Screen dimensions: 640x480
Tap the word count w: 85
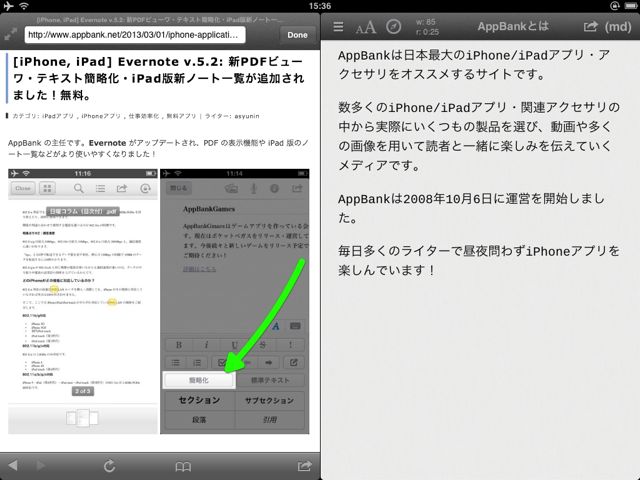[x=426, y=22]
